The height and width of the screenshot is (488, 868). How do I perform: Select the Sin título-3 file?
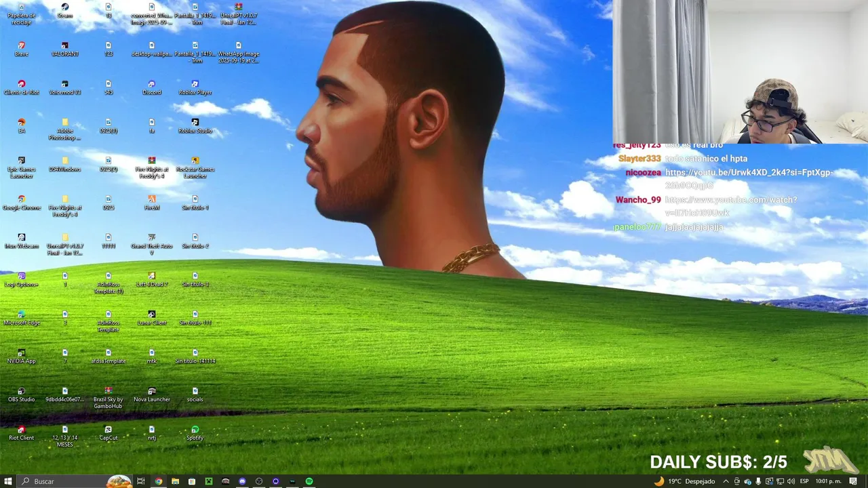[195, 280]
